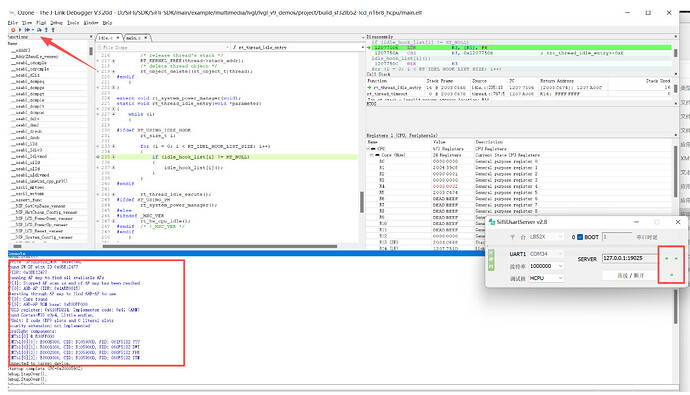
Task: Click the connect/disconnect button in SifliUsartServer
Action: tap(630, 275)
